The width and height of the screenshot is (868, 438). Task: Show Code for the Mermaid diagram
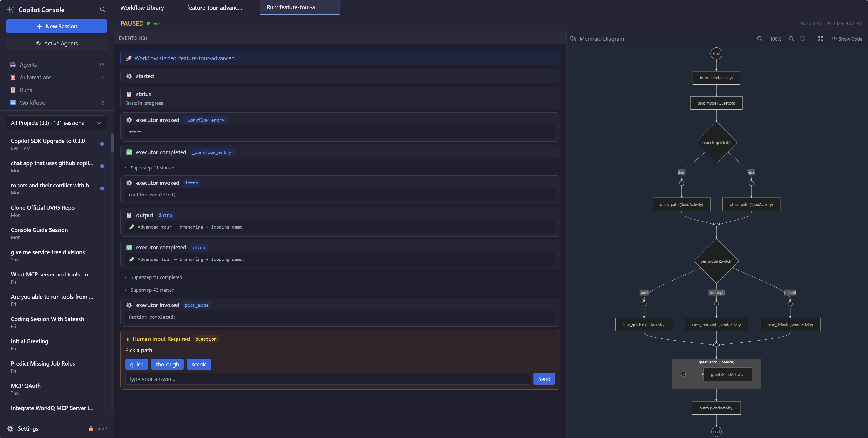[x=847, y=39]
